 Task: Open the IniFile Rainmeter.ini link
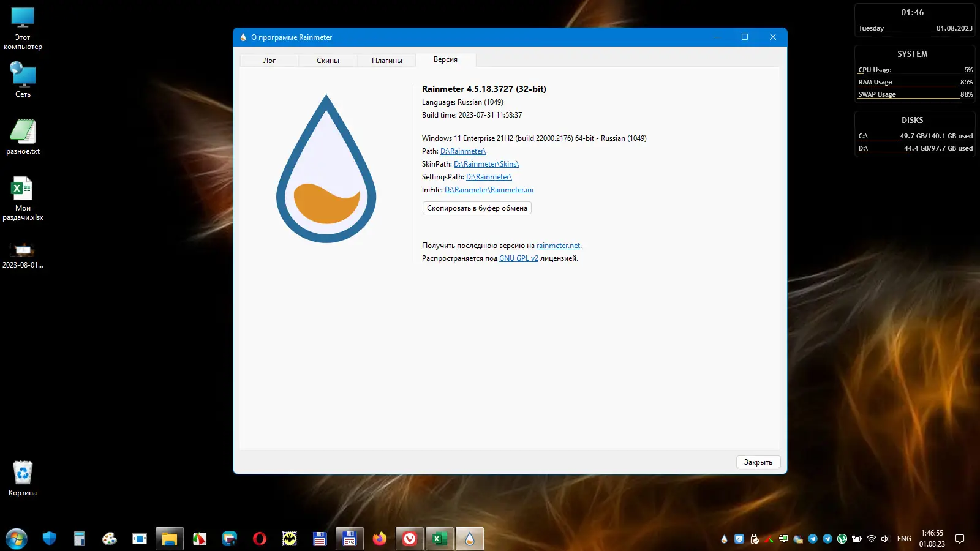tap(489, 190)
